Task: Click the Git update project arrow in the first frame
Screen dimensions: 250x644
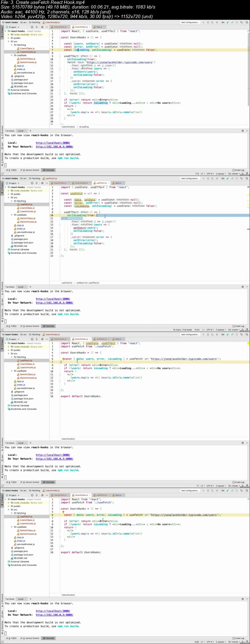Action: click(228, 22)
